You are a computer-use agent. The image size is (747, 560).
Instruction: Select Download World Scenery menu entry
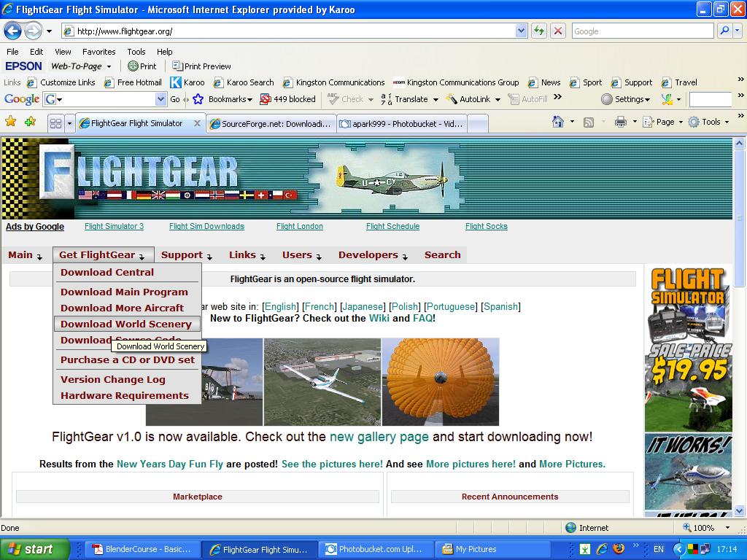[x=125, y=324]
